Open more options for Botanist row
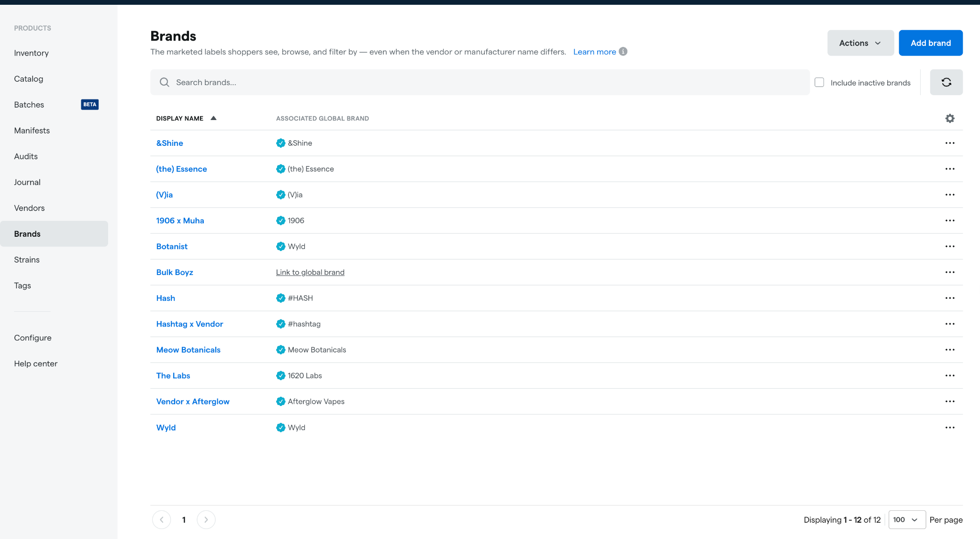Image resolution: width=980 pixels, height=539 pixels. (x=950, y=246)
